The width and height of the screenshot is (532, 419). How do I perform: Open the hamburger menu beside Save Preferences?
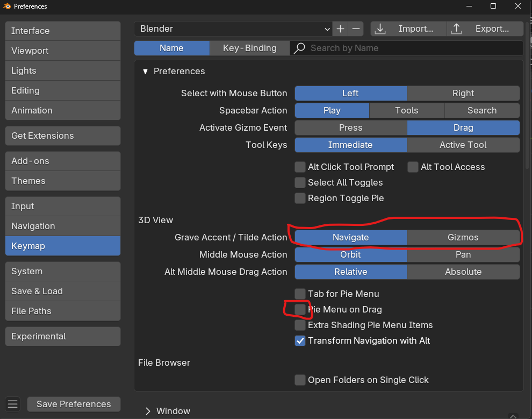pyautogui.click(x=13, y=404)
